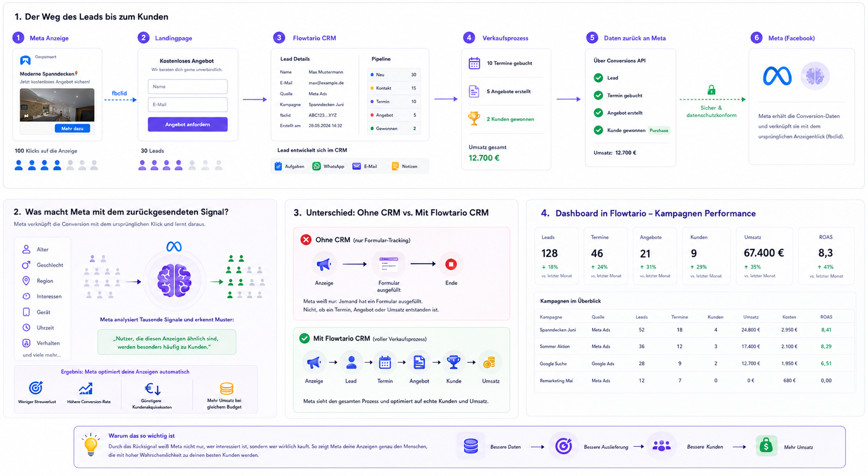Image resolution: width=868 pixels, height=476 pixels.
Task: Click the trophy icon by 2 Kunden gewonnen
Action: [474, 119]
